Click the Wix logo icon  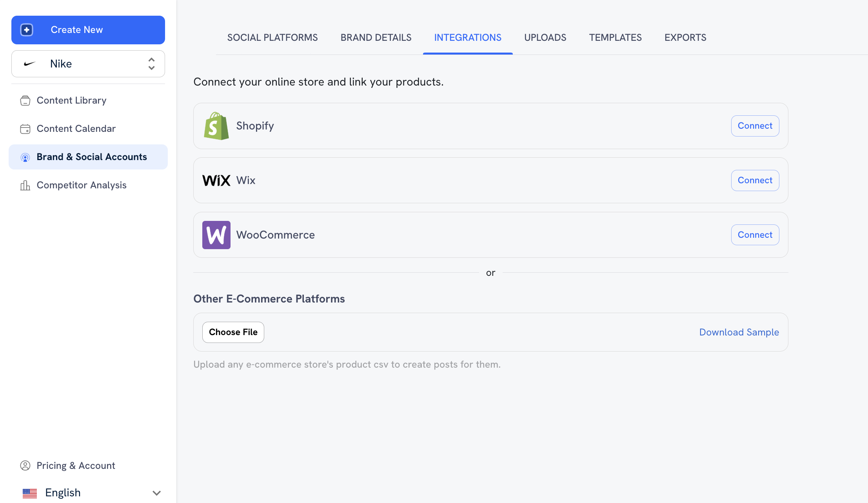(x=216, y=180)
